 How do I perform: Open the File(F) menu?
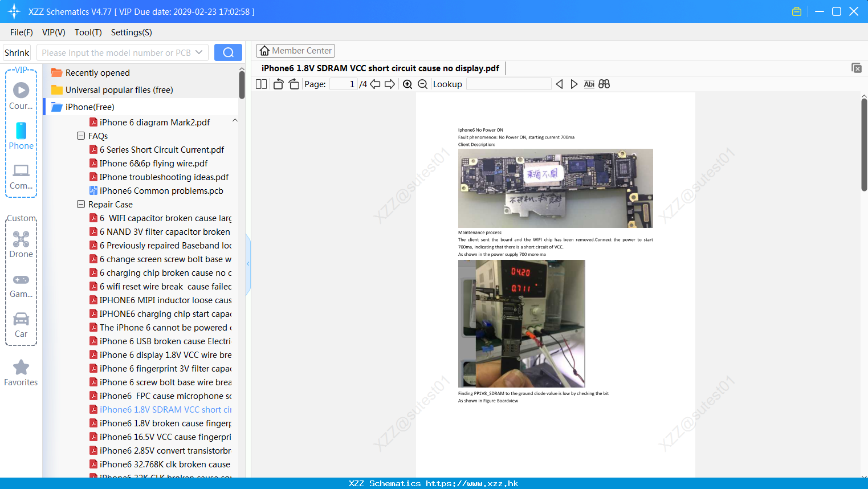[x=22, y=32]
